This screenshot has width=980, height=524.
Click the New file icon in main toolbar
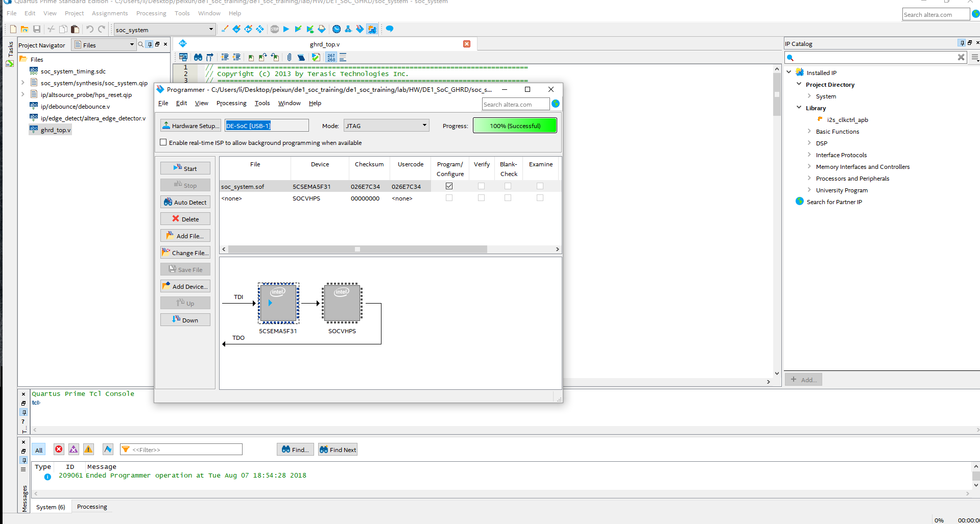tap(13, 29)
